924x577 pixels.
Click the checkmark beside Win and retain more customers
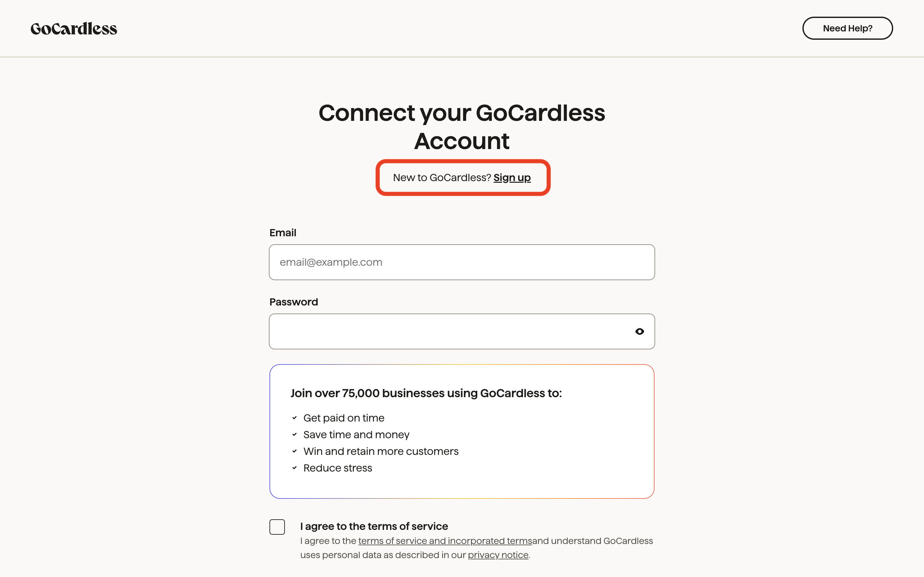pos(295,451)
